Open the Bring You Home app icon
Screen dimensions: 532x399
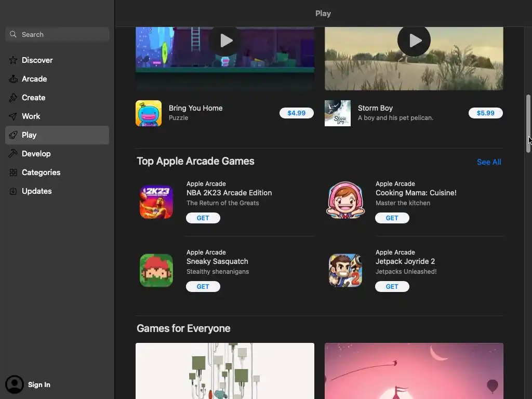click(x=149, y=113)
